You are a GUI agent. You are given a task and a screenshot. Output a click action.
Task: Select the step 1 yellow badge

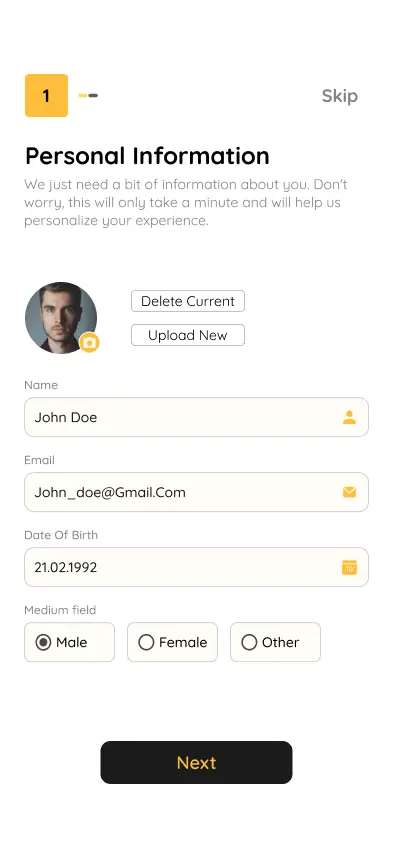click(46, 96)
